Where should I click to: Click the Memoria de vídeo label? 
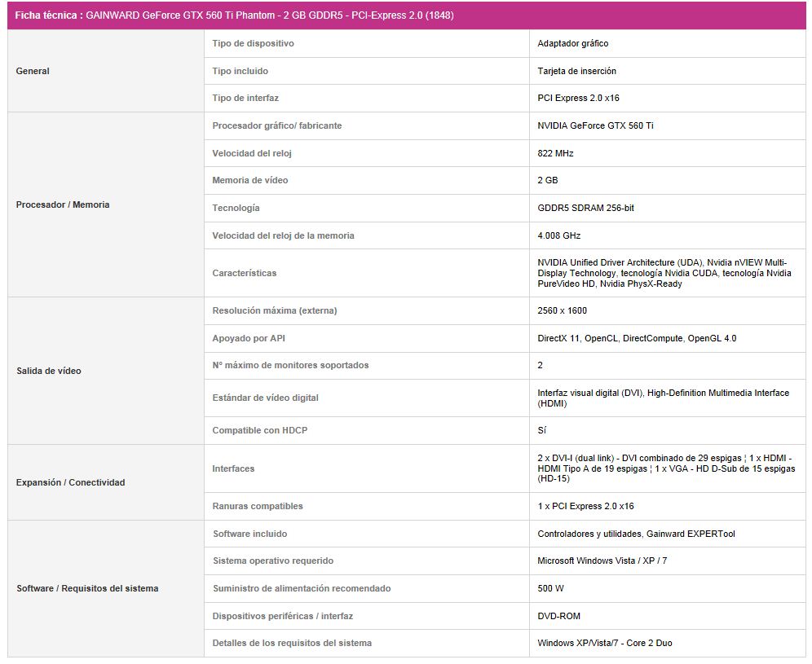(x=250, y=180)
